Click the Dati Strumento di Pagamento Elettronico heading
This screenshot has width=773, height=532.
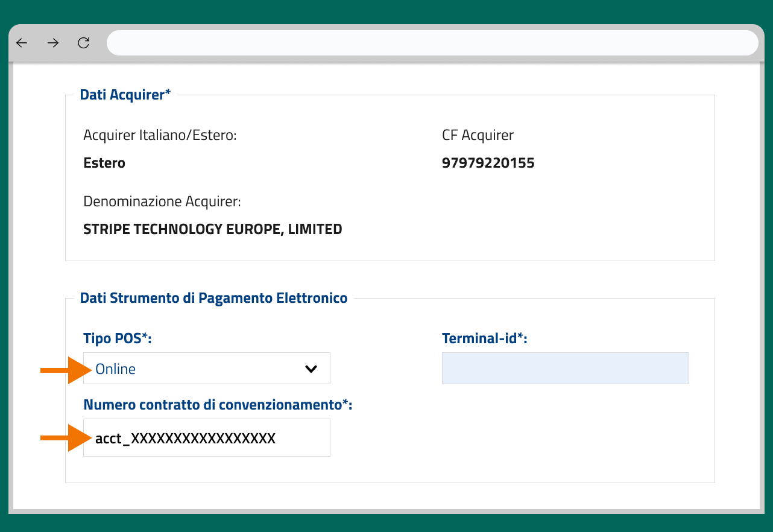point(214,298)
